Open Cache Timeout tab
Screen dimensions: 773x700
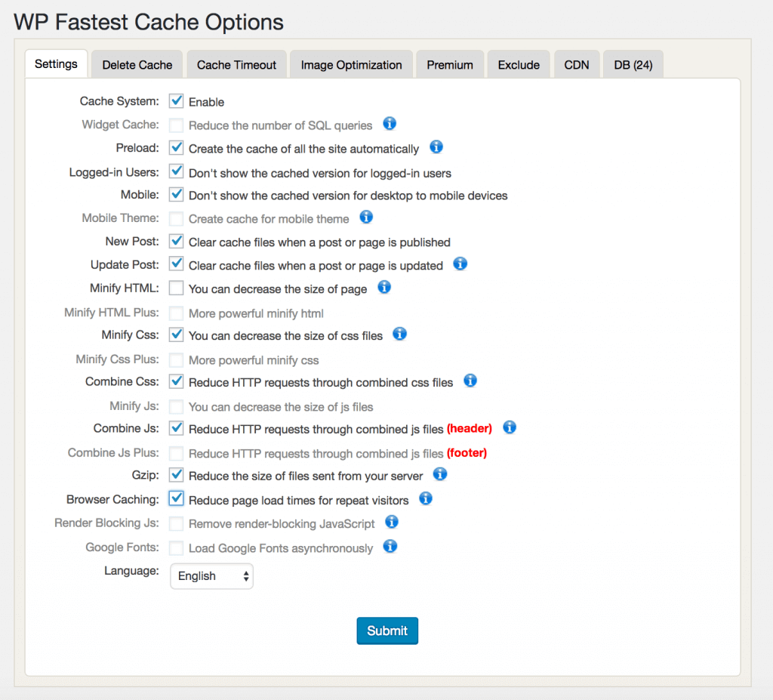236,65
